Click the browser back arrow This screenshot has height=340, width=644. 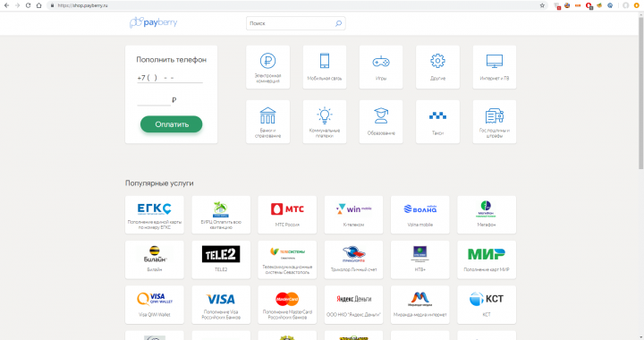point(6,5)
